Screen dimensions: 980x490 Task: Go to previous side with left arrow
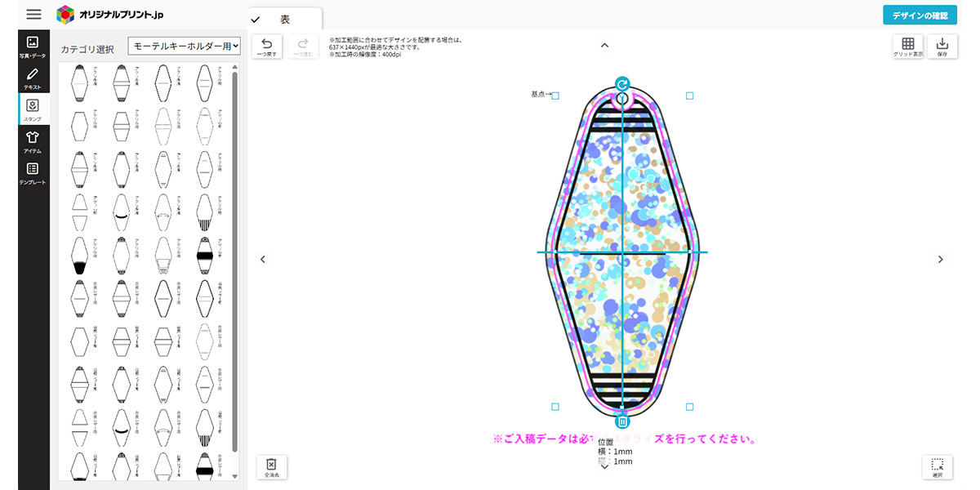263,259
